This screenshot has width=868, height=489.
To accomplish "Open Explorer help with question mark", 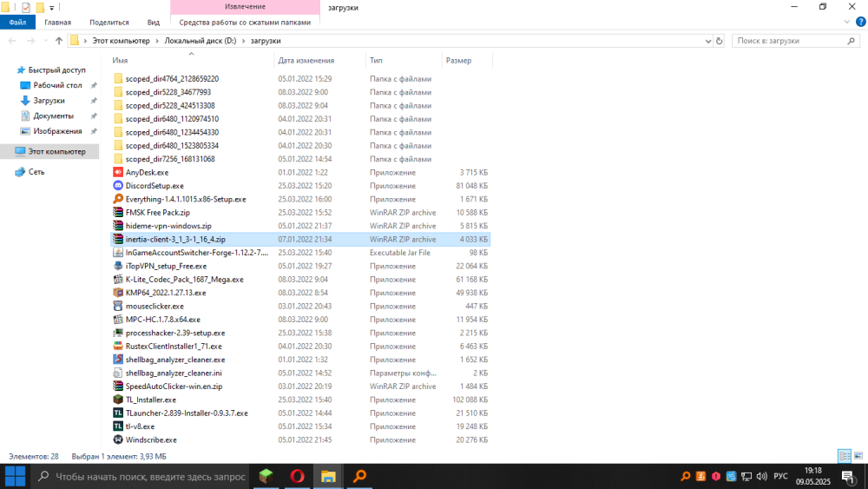I will click(861, 23).
